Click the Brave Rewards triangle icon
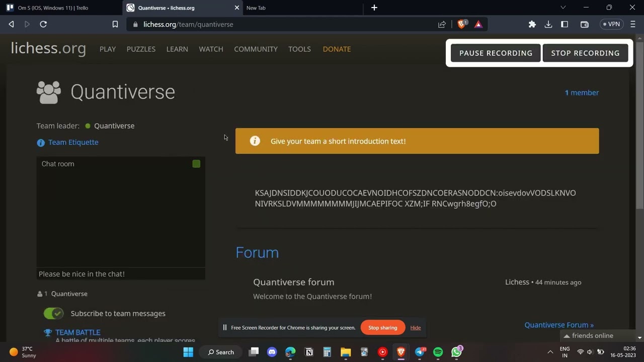The width and height of the screenshot is (644, 362). coord(478,24)
